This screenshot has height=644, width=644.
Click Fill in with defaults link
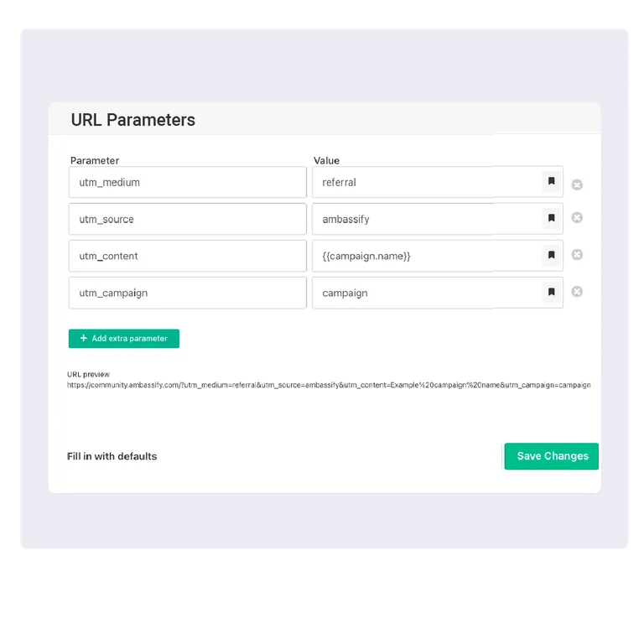pos(112,456)
